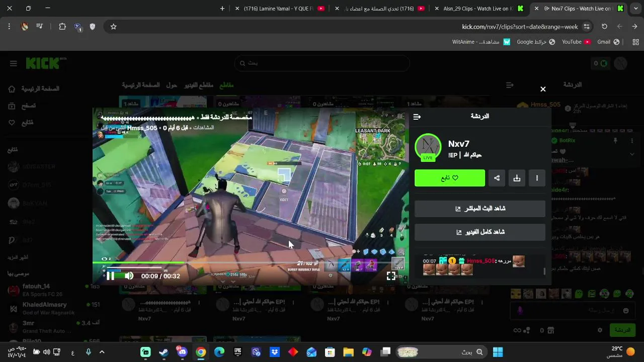Click the Nxv7 channel name
644x362 pixels.
(x=459, y=144)
